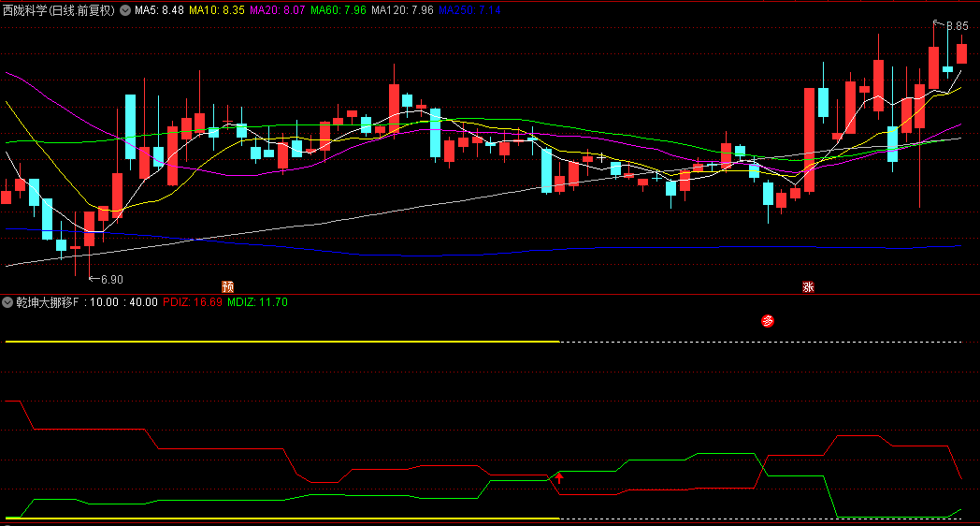Click the 预 forecast marker icon
Image resolution: width=980 pixels, height=526 pixels.
(x=227, y=287)
